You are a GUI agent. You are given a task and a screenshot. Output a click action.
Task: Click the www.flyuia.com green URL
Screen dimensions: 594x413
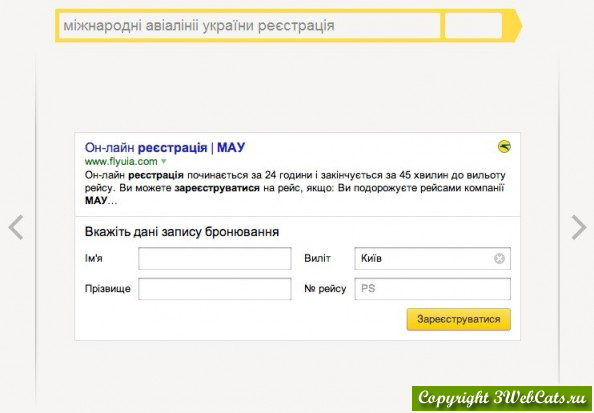[121, 161]
